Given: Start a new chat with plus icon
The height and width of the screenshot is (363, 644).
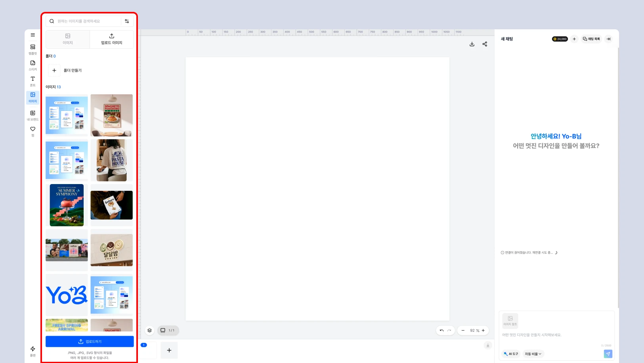Looking at the screenshot, I should [574, 39].
